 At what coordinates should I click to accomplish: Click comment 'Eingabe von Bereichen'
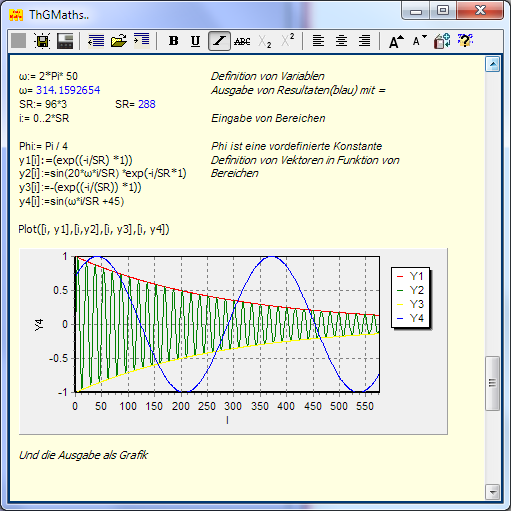pos(268,118)
